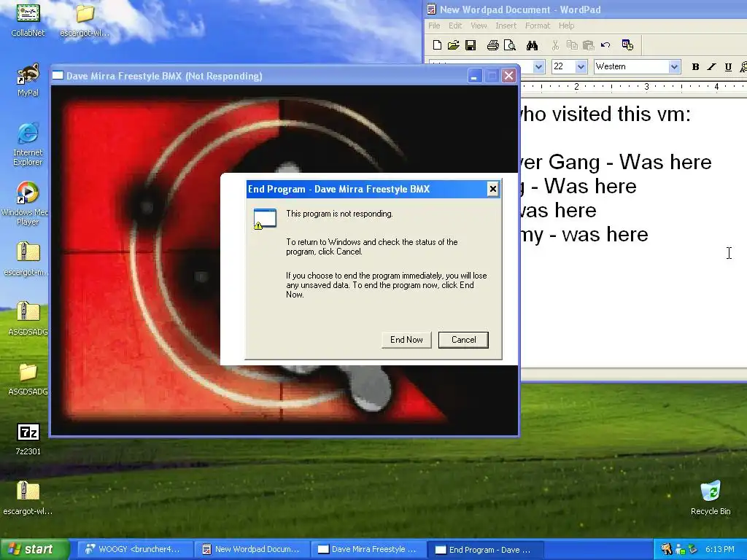The image size is (747, 560).
Task: Select the Recycle Bin icon
Action: pyautogui.click(x=711, y=498)
